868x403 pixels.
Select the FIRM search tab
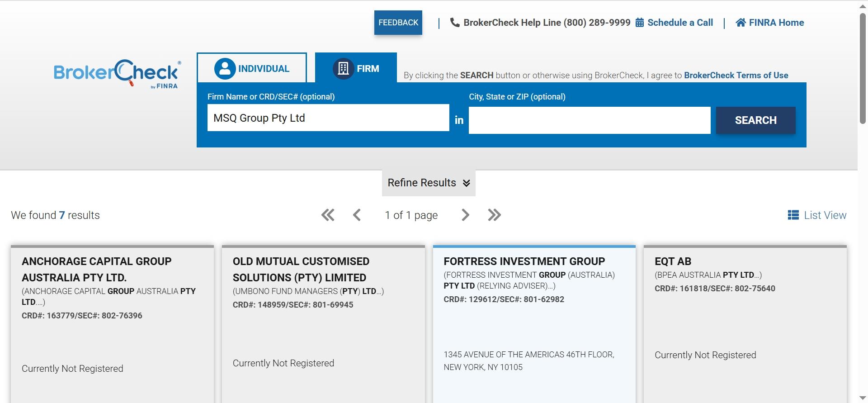tap(356, 68)
